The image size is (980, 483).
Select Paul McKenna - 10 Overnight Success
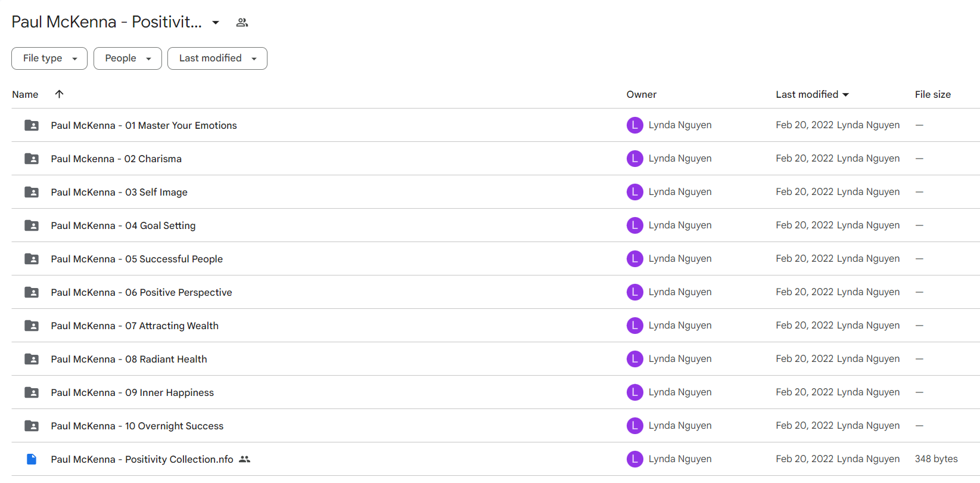[137, 426]
